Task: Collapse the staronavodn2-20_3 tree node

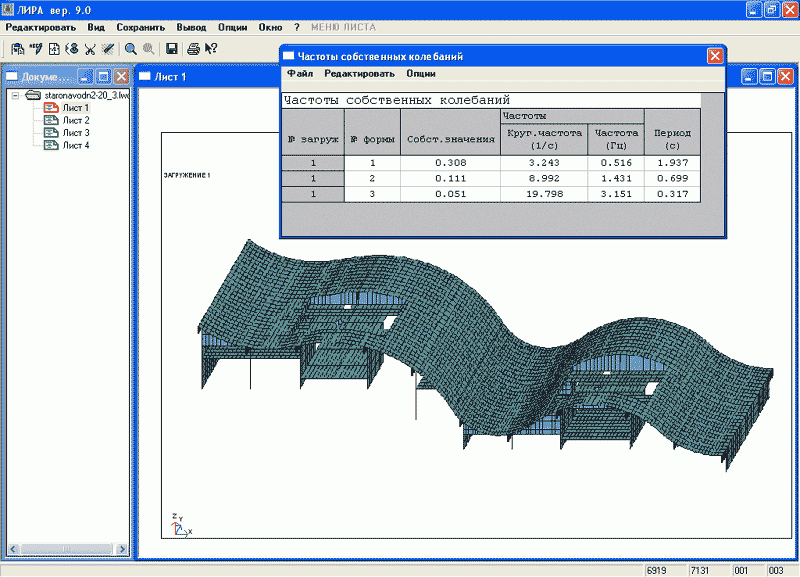Action: pos(16,95)
